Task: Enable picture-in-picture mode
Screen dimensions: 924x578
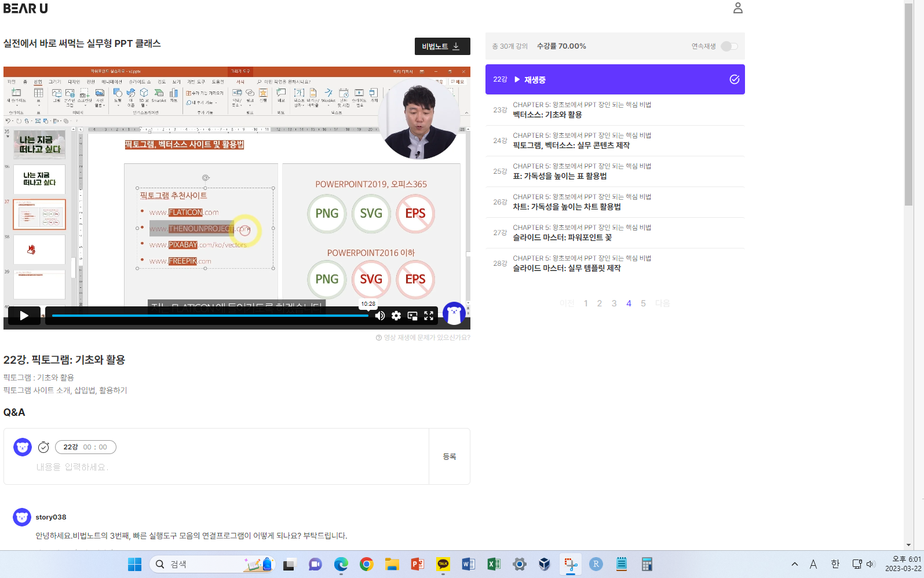Action: [x=412, y=316]
